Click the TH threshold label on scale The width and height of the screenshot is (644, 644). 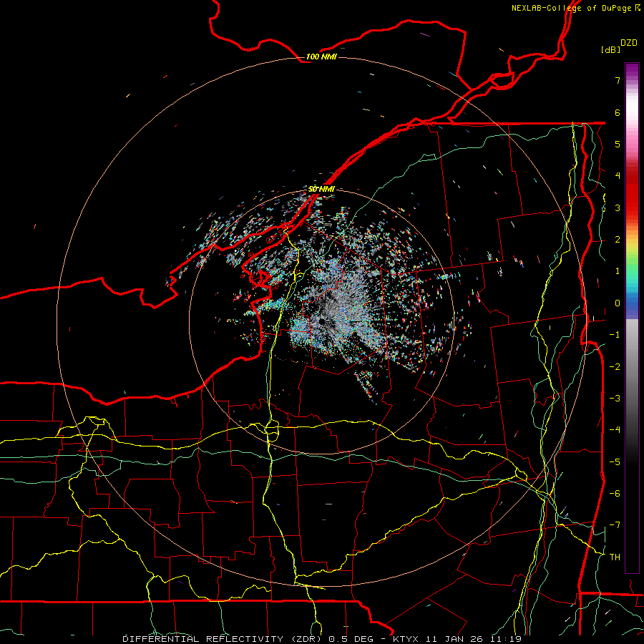click(x=615, y=557)
